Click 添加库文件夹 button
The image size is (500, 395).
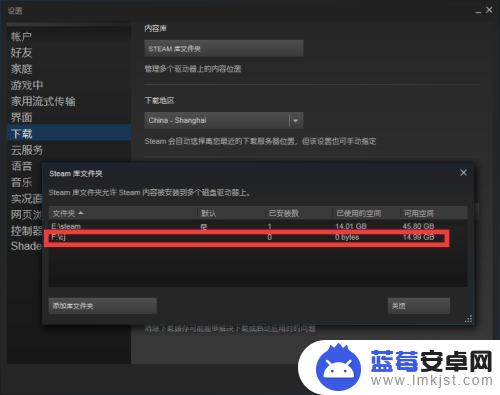click(x=102, y=306)
